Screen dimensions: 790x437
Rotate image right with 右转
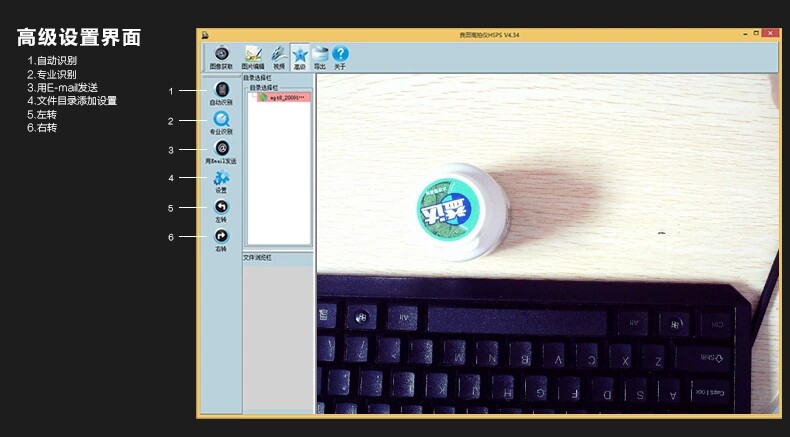(x=221, y=240)
